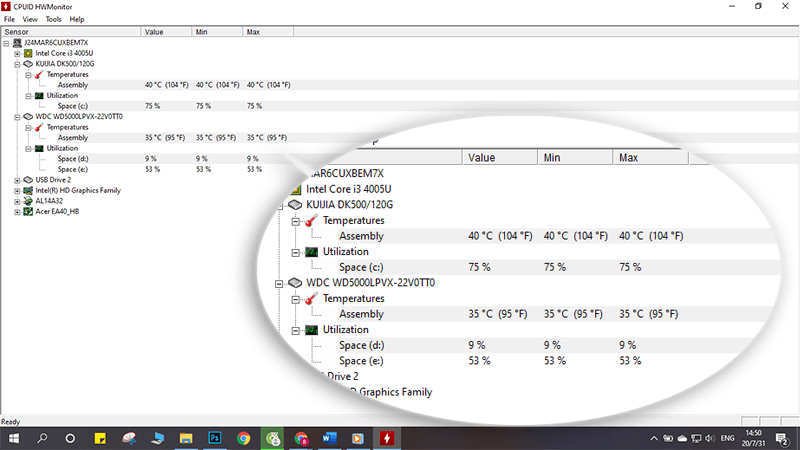Collapse the KUIJIA DK500/120G node
This screenshot has height=450, width=800.
pyautogui.click(x=17, y=64)
